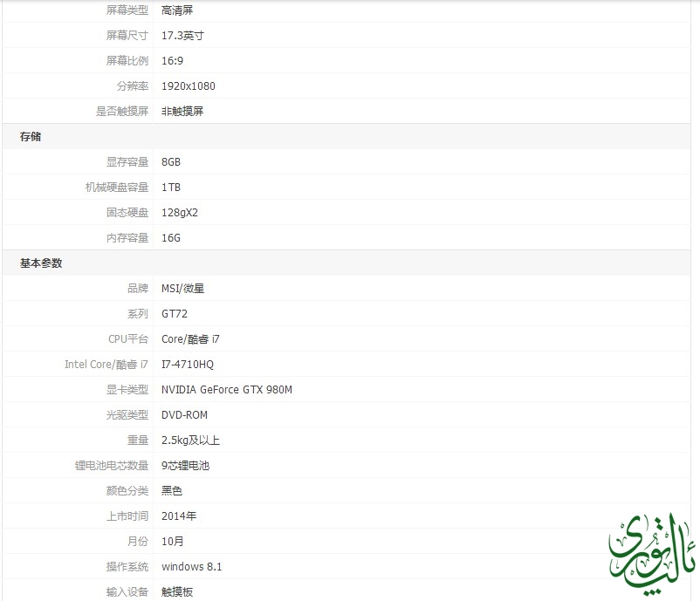Click the "CPU平台" label

(x=128, y=339)
